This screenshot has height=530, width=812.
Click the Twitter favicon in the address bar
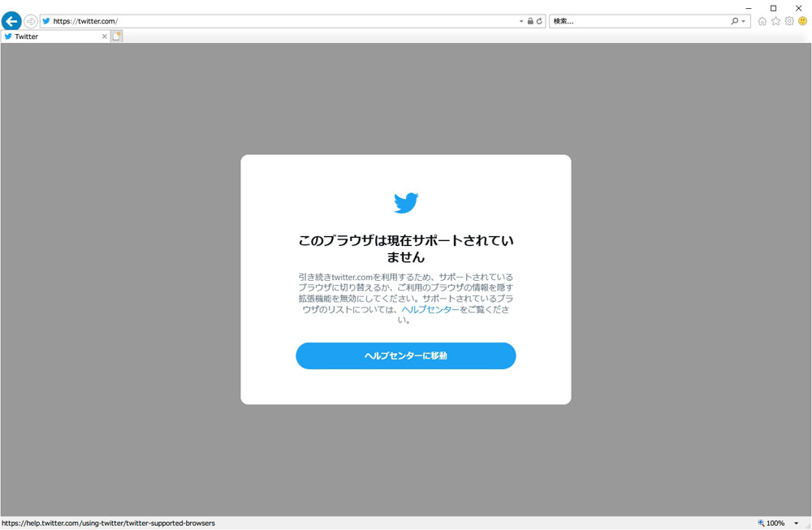click(46, 21)
